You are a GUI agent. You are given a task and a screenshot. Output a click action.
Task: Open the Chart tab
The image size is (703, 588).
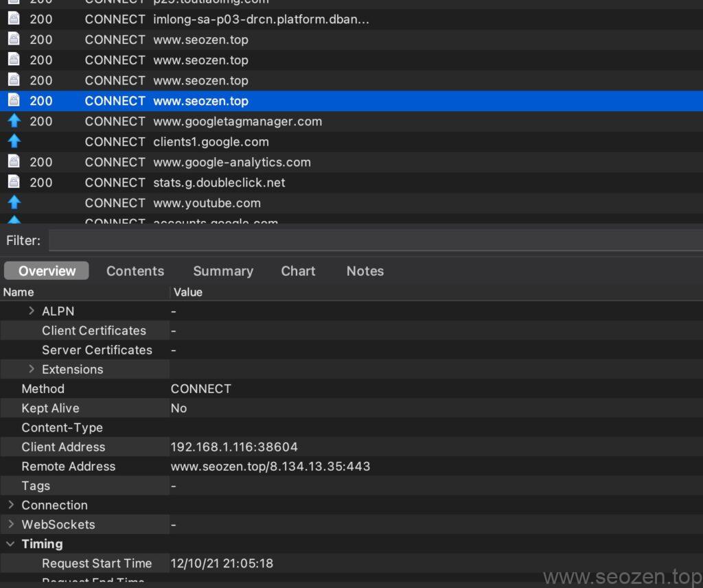[298, 271]
